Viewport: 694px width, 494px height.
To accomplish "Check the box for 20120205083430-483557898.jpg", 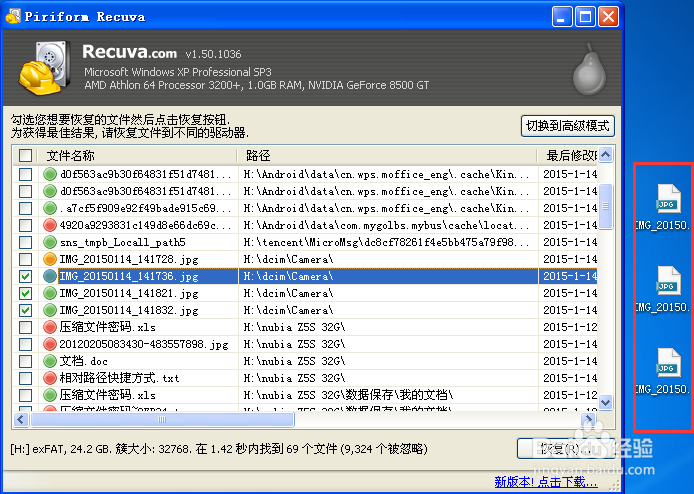I will pyautogui.click(x=25, y=344).
